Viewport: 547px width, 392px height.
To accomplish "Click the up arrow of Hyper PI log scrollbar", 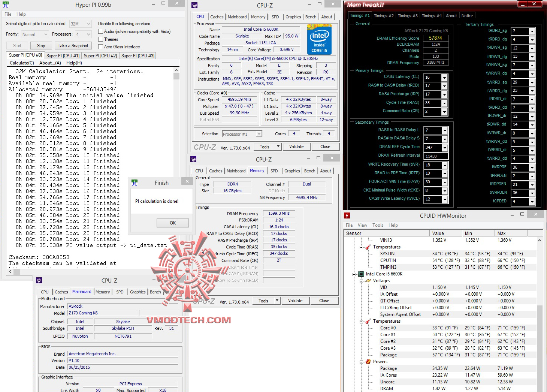I will [x=176, y=70].
